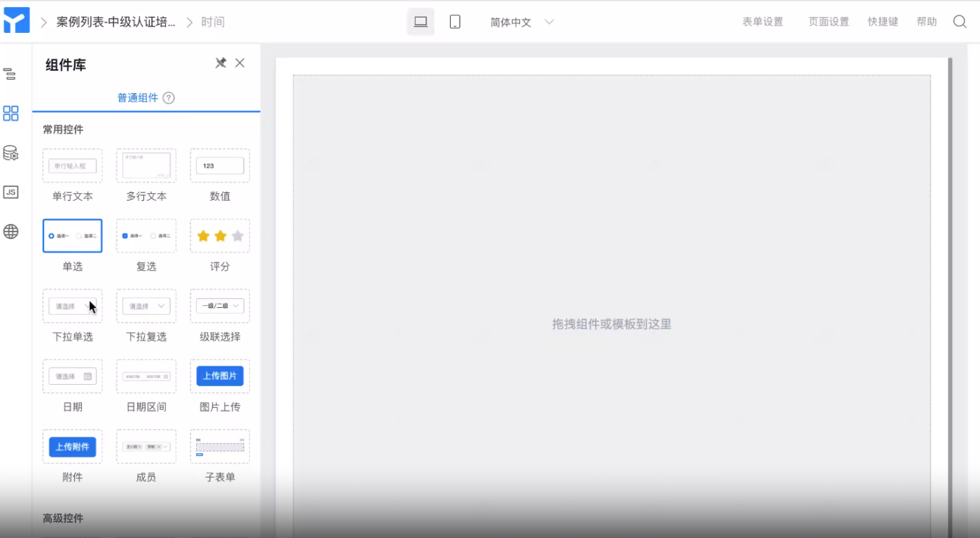Select the 数值 component thumbnail
This screenshot has height=538, width=980.
(220, 166)
